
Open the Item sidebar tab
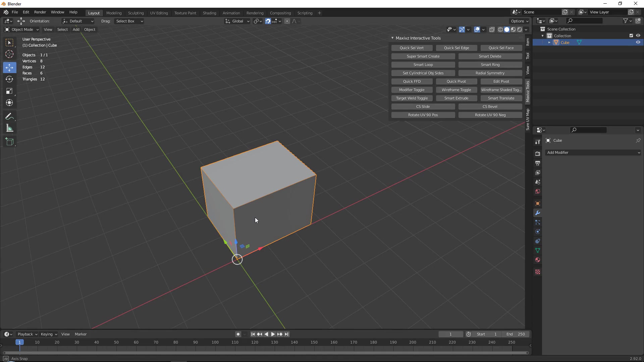(528, 42)
